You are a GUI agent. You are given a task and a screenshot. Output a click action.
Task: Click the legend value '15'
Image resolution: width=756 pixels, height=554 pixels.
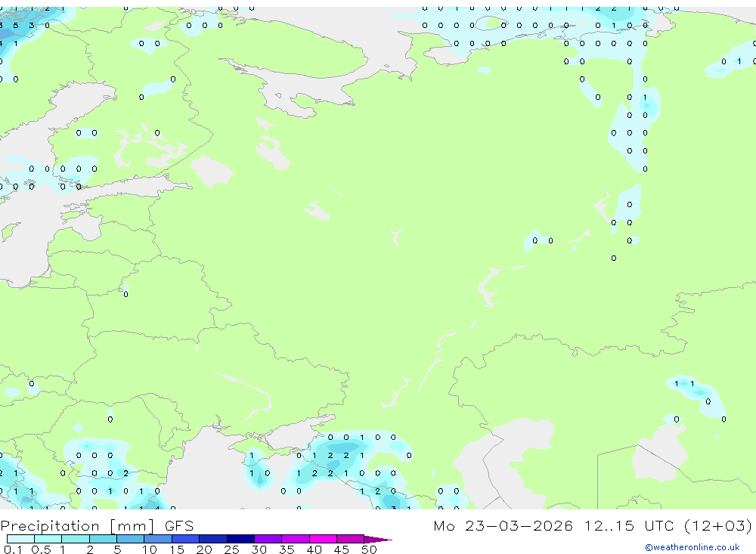click(177, 549)
